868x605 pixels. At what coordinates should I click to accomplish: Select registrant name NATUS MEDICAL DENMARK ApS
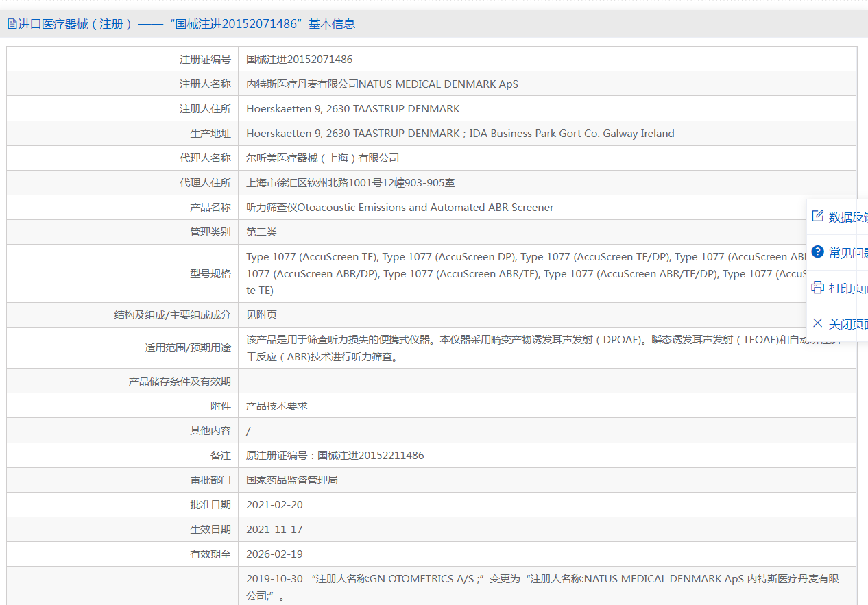click(x=439, y=84)
